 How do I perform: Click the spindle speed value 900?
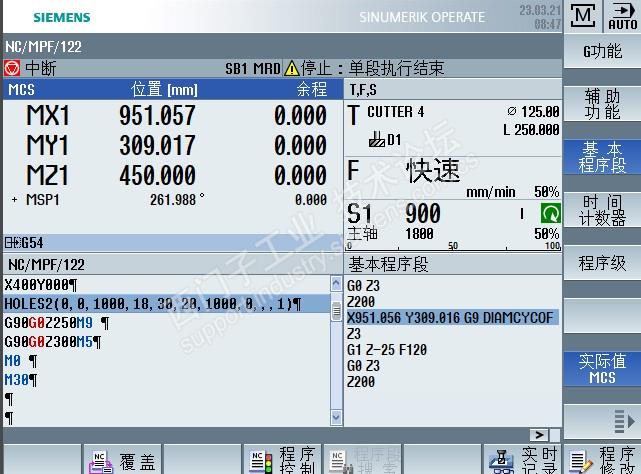click(x=423, y=213)
